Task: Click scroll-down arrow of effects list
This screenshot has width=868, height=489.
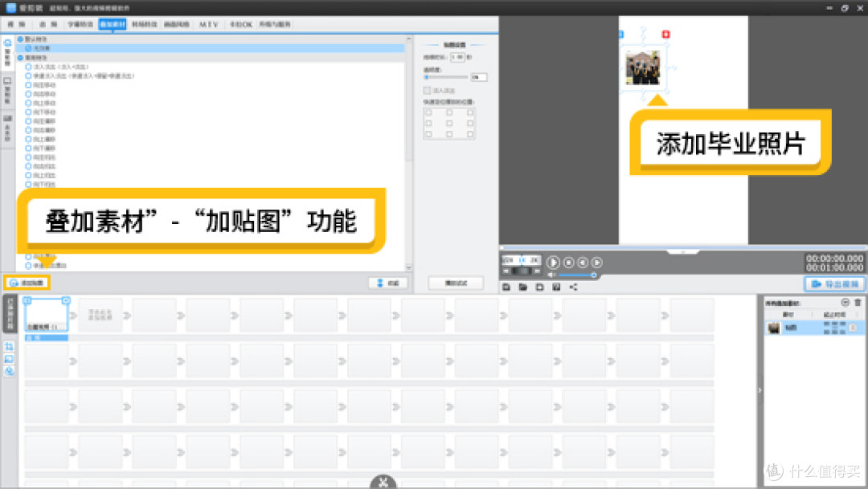Action: click(x=408, y=267)
